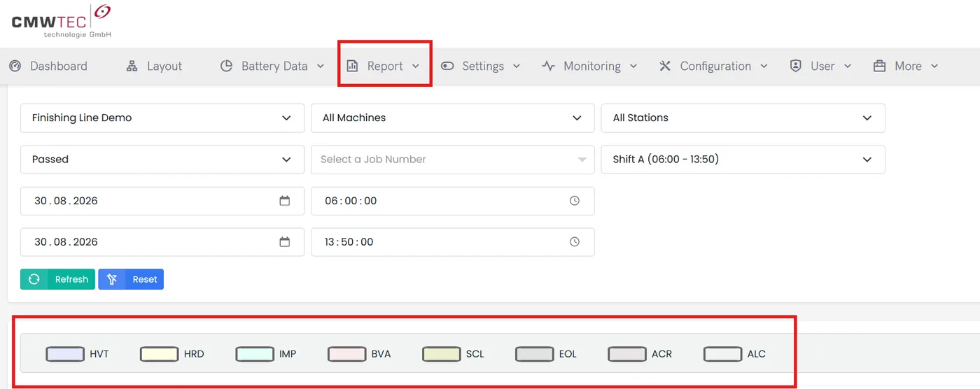Image resolution: width=980 pixels, height=389 pixels.
Task: Click the Settings toggle icon
Action: pos(447,66)
